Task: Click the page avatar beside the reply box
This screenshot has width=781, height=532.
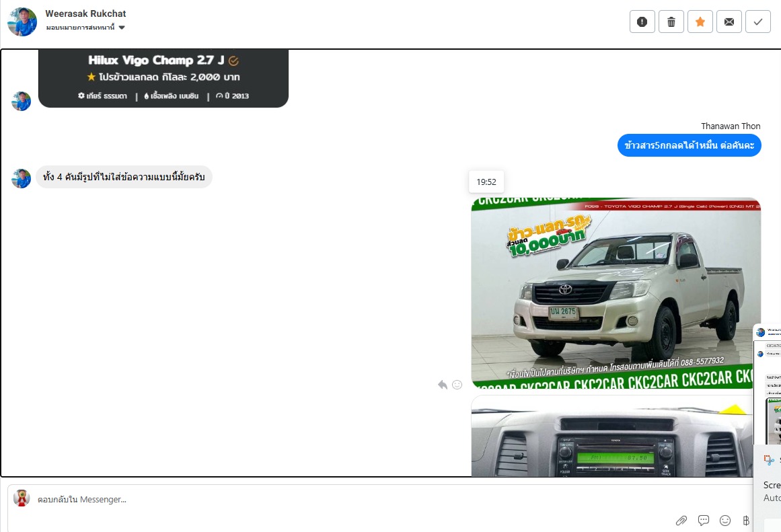Action: click(x=22, y=498)
